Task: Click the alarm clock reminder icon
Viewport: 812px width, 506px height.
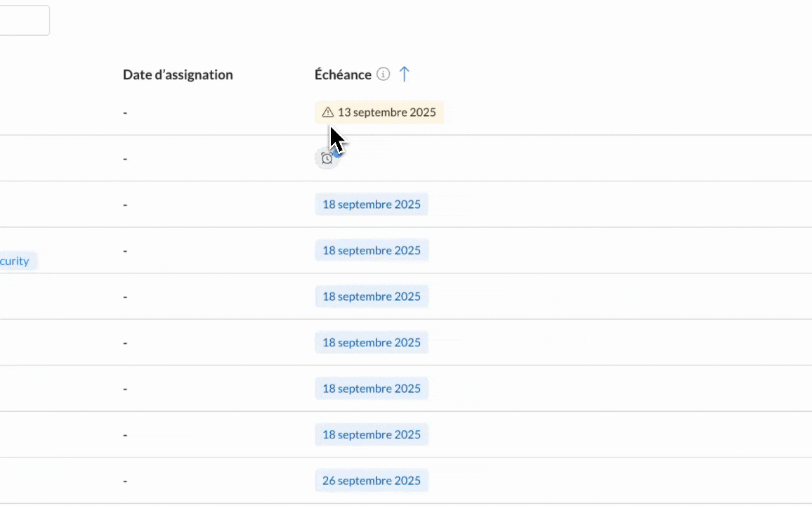Action: tap(327, 159)
